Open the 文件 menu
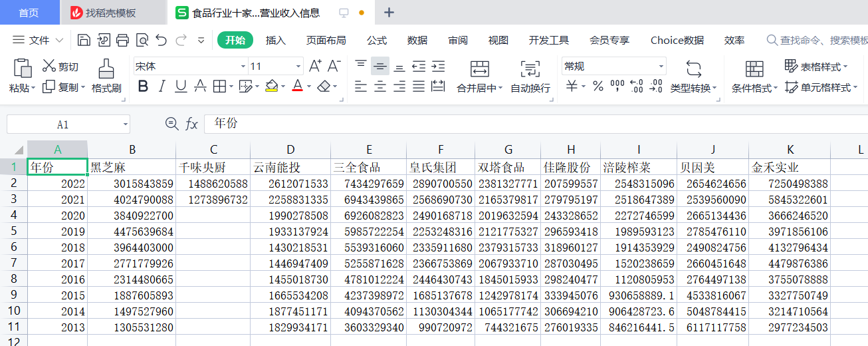The height and width of the screenshot is (346, 868). coord(39,40)
